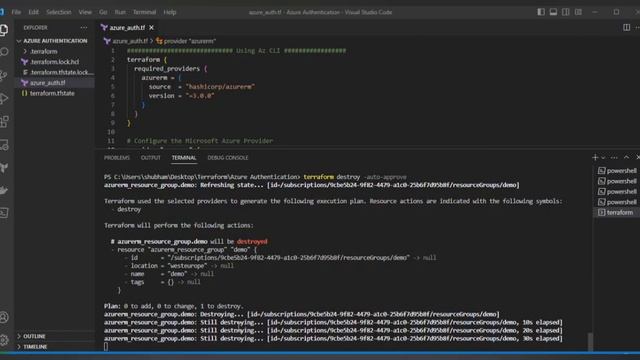Open the File menu
Screen dimensions: 640x360
point(16,12)
